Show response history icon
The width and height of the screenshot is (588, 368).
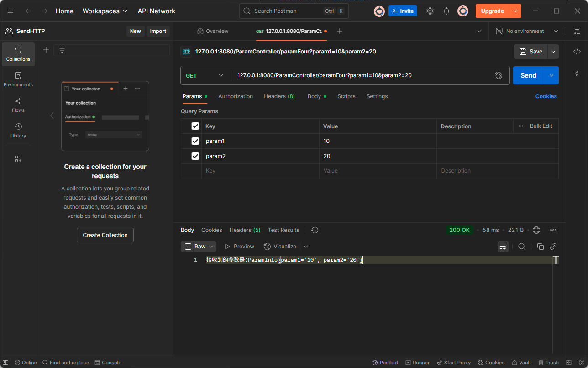[315, 230]
